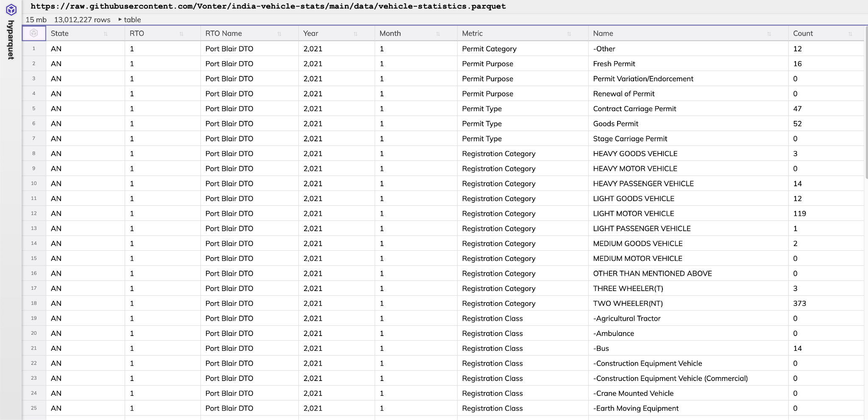Sort by RTO Name using its arrows icon

pos(279,34)
